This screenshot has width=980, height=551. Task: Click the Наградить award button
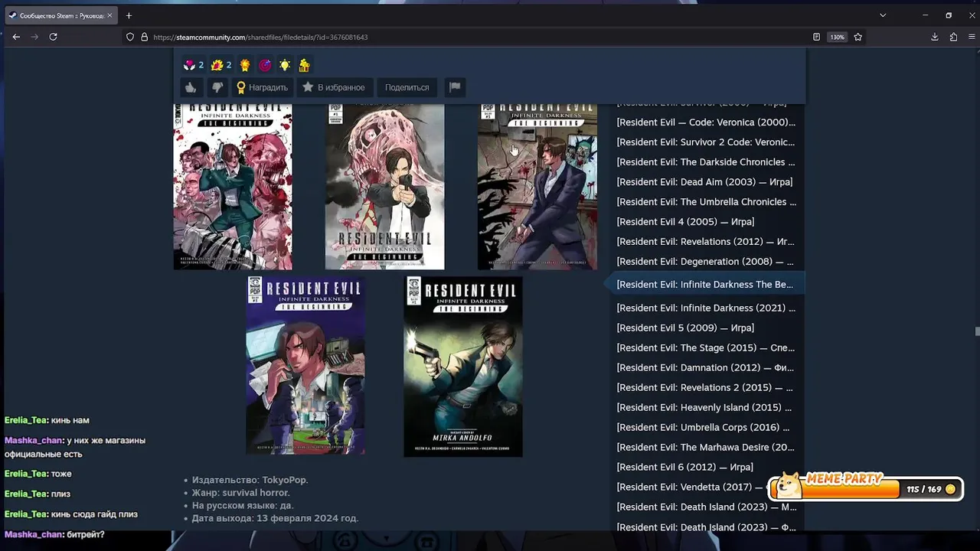tap(263, 87)
